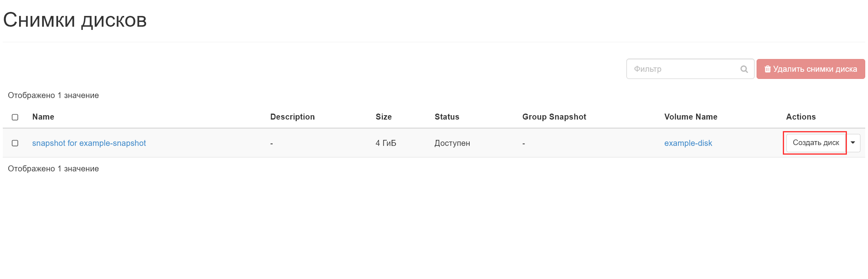Screen dimensions: 868x279
Task: Click the Description column header
Action: coord(293,117)
